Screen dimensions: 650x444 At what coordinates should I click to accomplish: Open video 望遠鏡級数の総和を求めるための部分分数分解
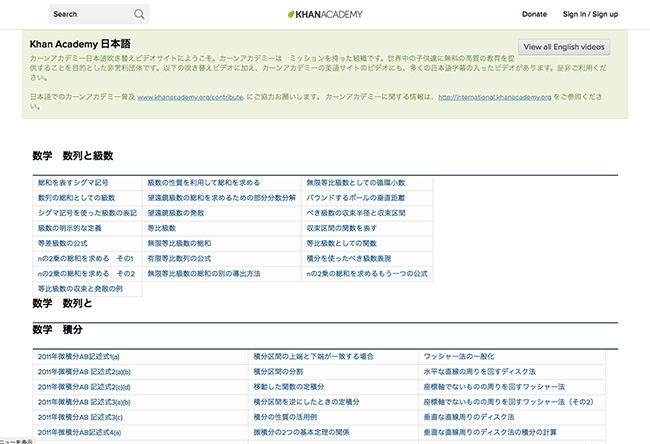click(x=222, y=198)
